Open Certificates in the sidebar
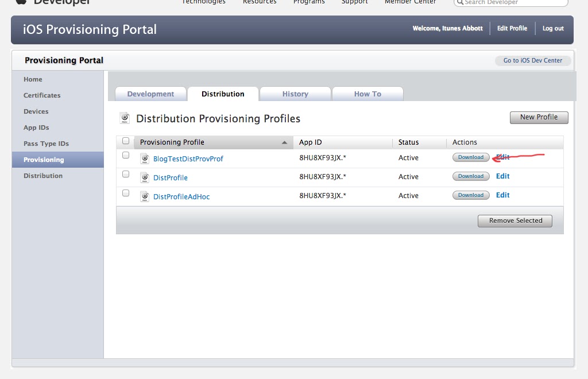The width and height of the screenshot is (588, 379). 42,95
